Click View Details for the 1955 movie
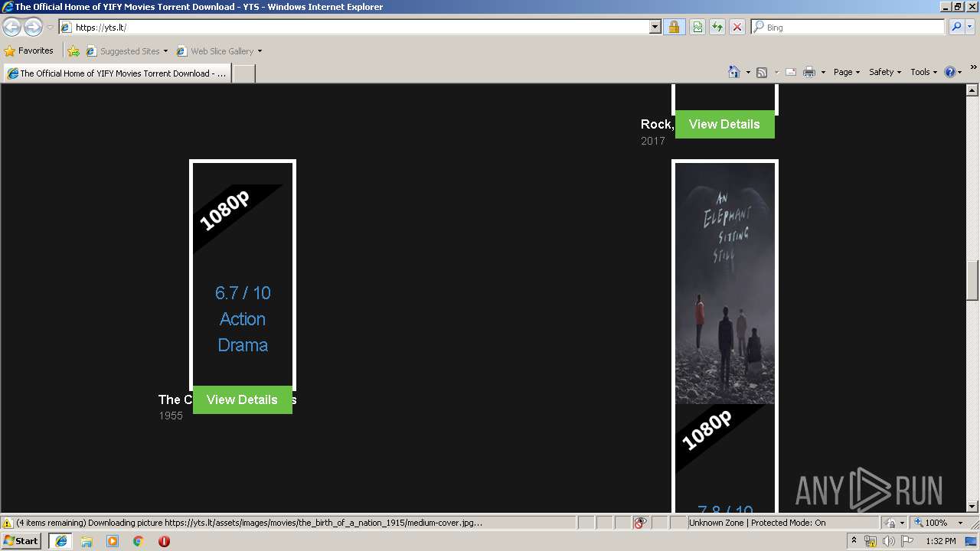This screenshot has height=551, width=980. (x=242, y=399)
